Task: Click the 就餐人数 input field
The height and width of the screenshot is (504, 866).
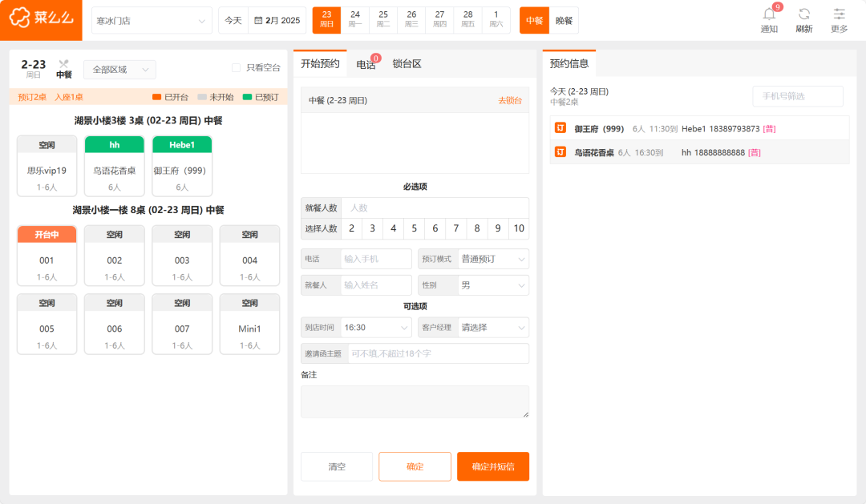Action: tap(435, 208)
